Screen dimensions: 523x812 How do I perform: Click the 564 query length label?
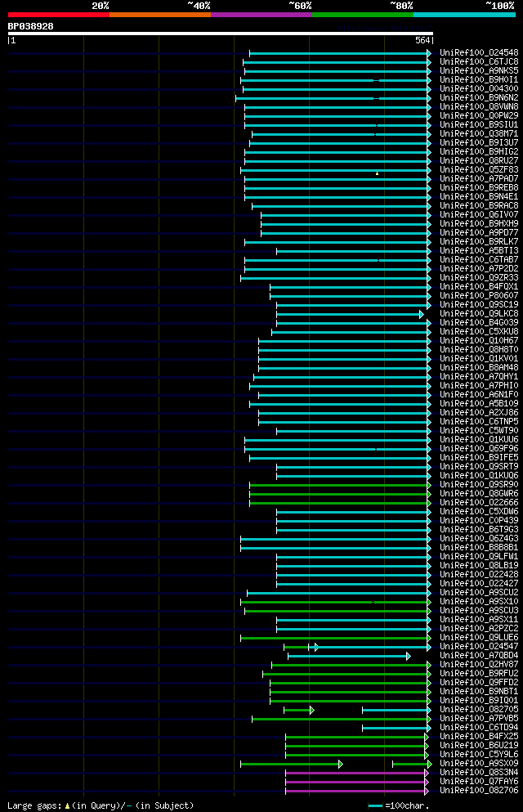click(422, 40)
